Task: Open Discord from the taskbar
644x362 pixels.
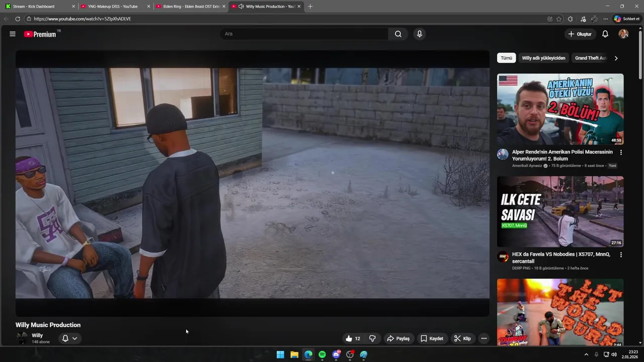Action: point(336,355)
